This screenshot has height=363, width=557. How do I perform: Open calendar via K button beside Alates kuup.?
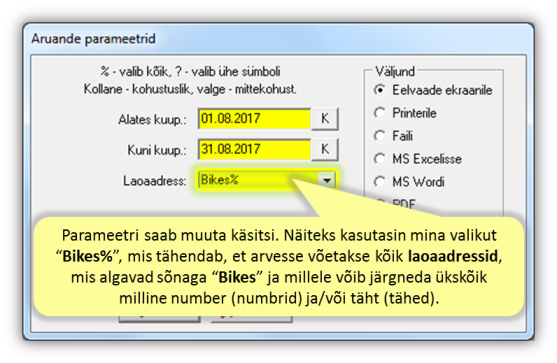click(325, 119)
